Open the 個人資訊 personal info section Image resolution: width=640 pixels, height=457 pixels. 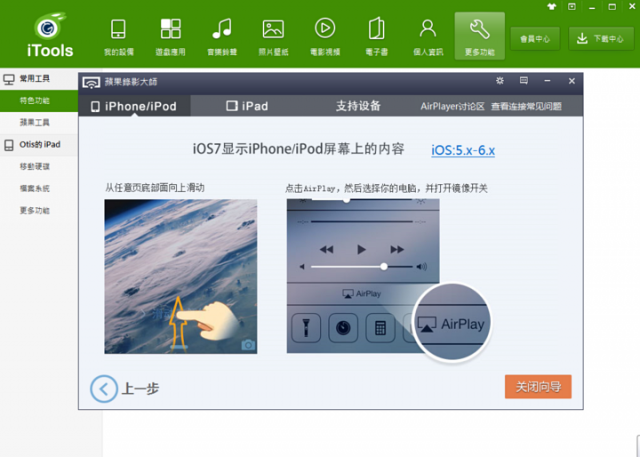[x=428, y=37]
